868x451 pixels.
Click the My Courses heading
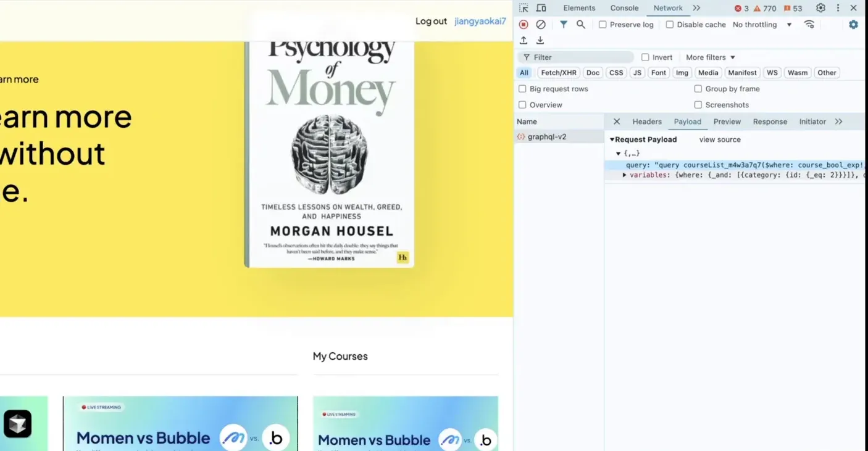point(340,356)
